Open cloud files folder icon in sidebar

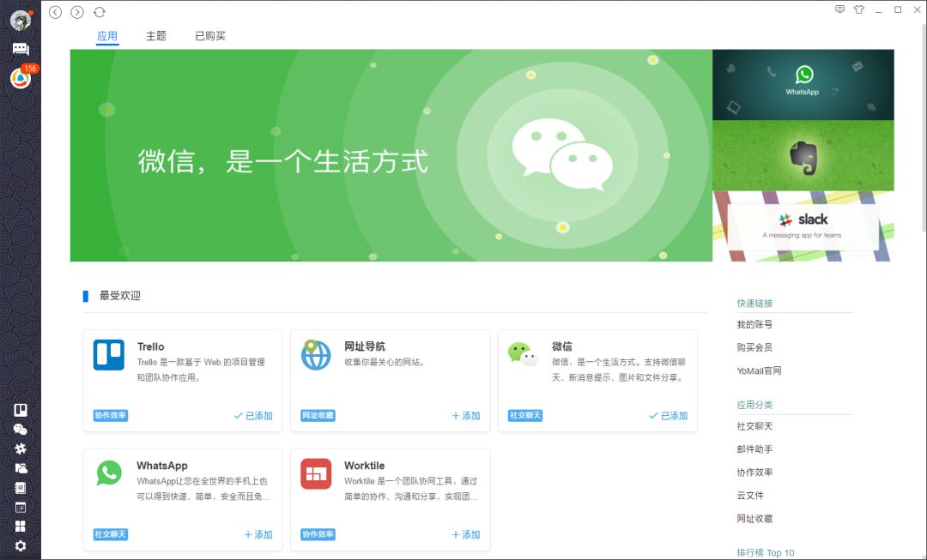click(21, 468)
